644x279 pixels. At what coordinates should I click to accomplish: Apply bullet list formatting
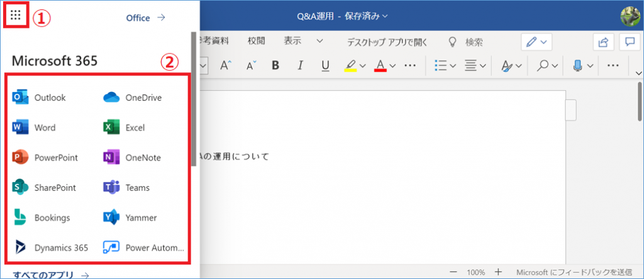[441, 65]
